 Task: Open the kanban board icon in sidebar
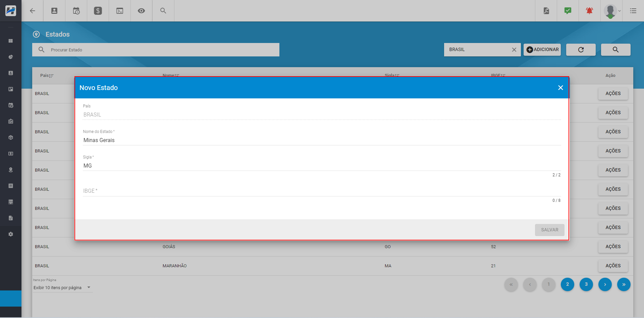[x=11, y=89]
